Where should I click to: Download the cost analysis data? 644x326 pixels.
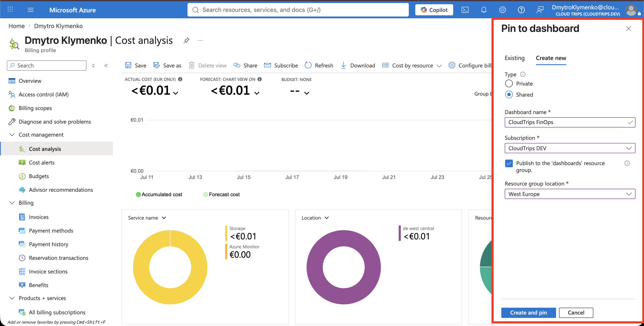[358, 66]
